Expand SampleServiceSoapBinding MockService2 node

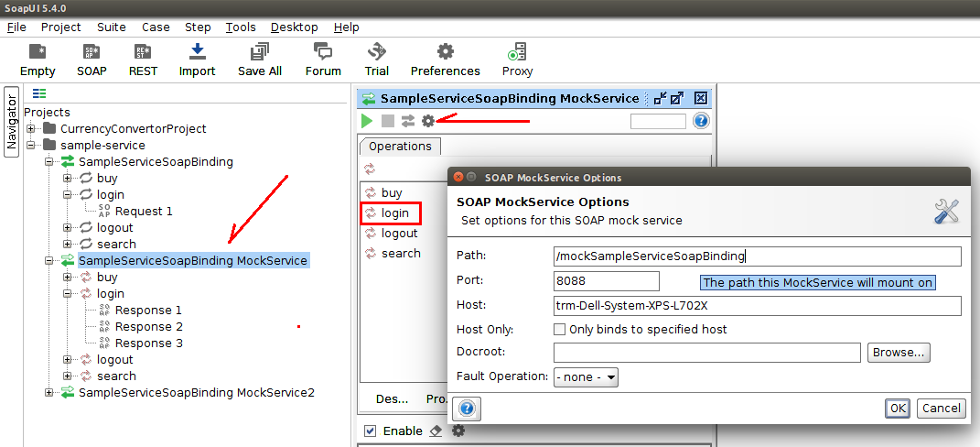click(x=49, y=393)
